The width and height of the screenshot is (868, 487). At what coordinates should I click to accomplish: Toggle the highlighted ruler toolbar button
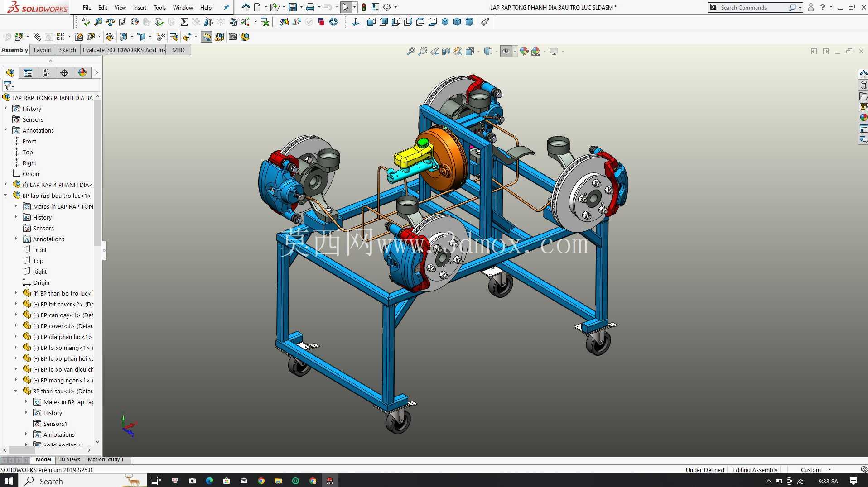point(207,37)
